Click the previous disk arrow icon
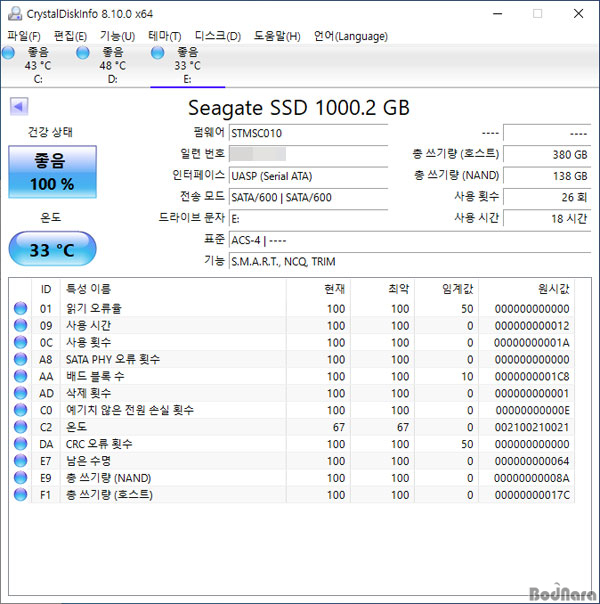Viewport: 600px width, 604px height. [x=19, y=106]
